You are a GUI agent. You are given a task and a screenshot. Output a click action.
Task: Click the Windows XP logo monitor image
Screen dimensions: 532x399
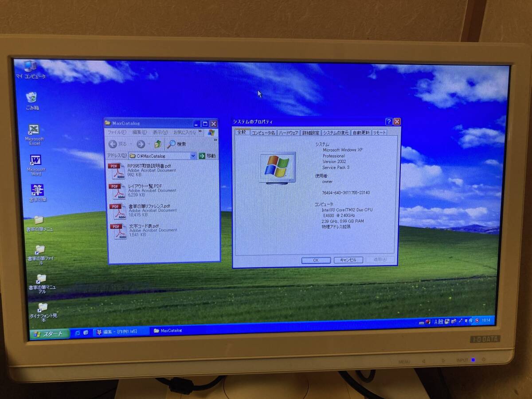pos(278,168)
